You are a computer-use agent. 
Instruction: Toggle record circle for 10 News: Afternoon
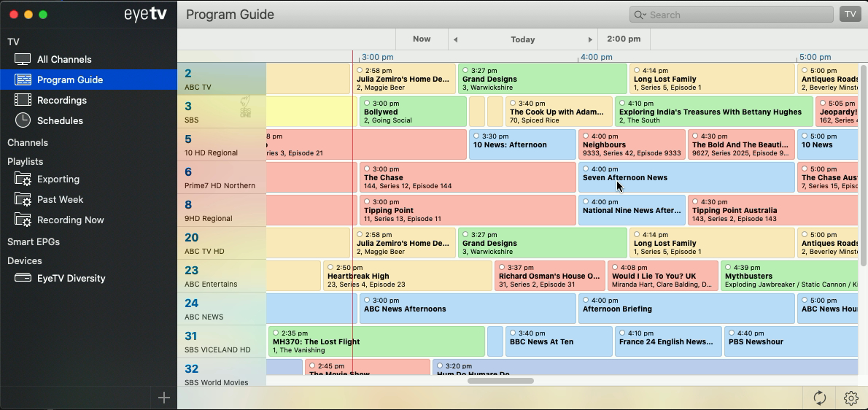[x=476, y=136]
